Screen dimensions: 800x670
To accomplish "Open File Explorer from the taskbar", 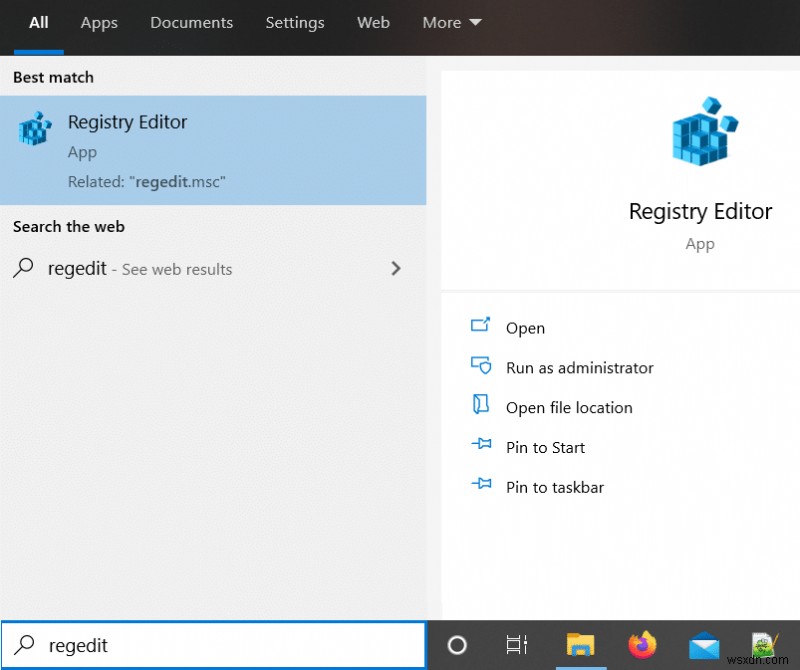I will point(581,645).
